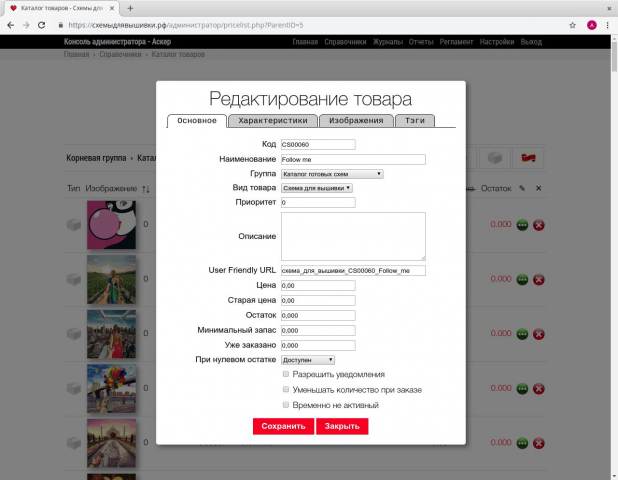This screenshot has width=618, height=480.
Task: Click red delete icon of balloons row
Action: point(538,389)
